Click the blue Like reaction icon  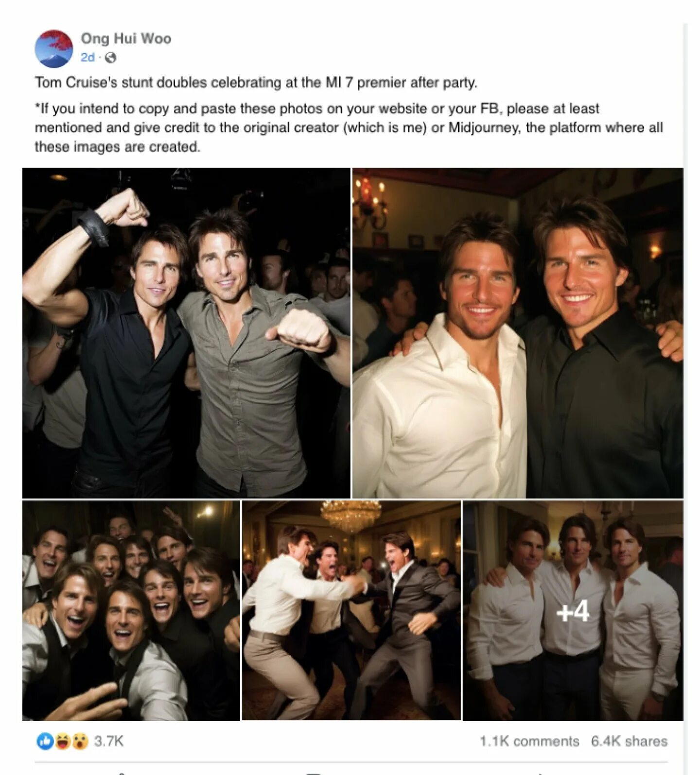45,741
